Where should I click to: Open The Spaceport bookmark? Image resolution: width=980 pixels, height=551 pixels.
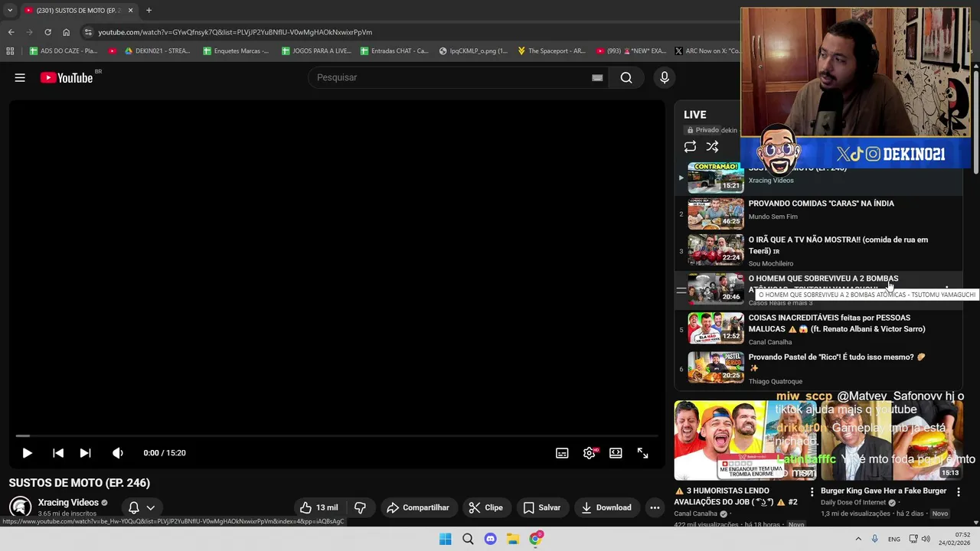[x=551, y=51]
